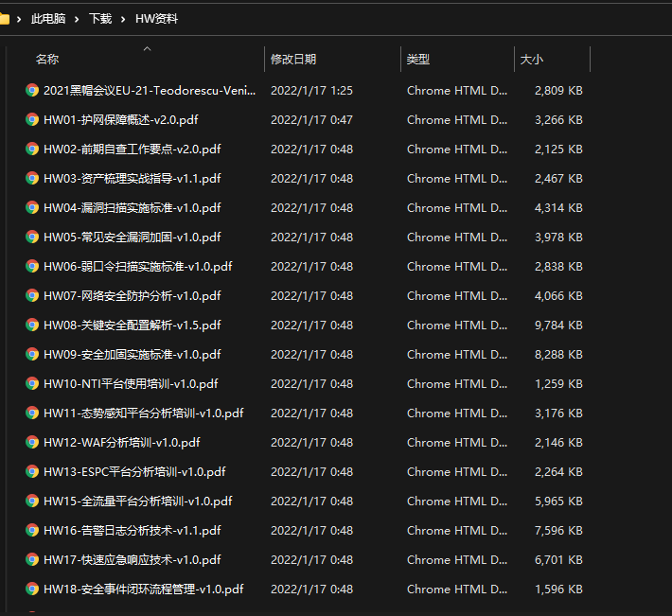Click size value 8,288 KB
This screenshot has height=616, width=672.
click(x=558, y=354)
